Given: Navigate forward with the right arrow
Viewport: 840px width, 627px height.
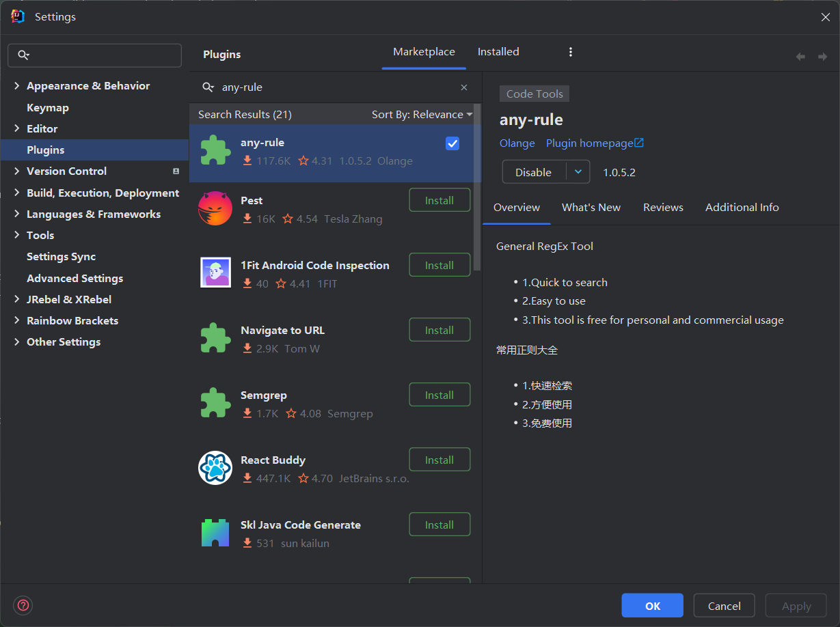Looking at the screenshot, I should (x=822, y=57).
